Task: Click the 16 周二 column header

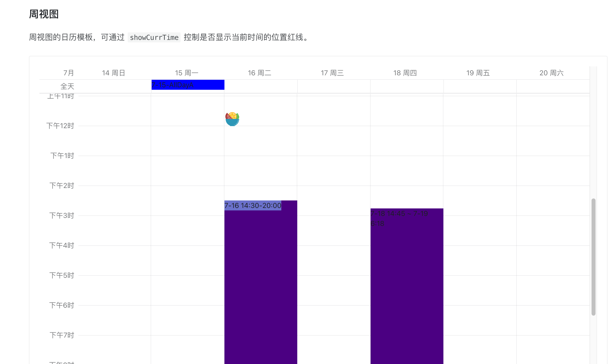Action: [259, 73]
